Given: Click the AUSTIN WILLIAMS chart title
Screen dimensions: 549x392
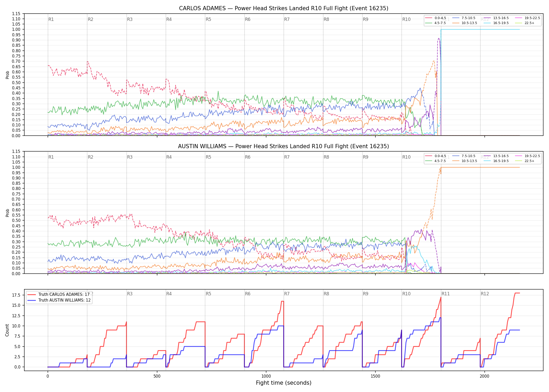Looking at the screenshot, I should pyautogui.click(x=284, y=146).
